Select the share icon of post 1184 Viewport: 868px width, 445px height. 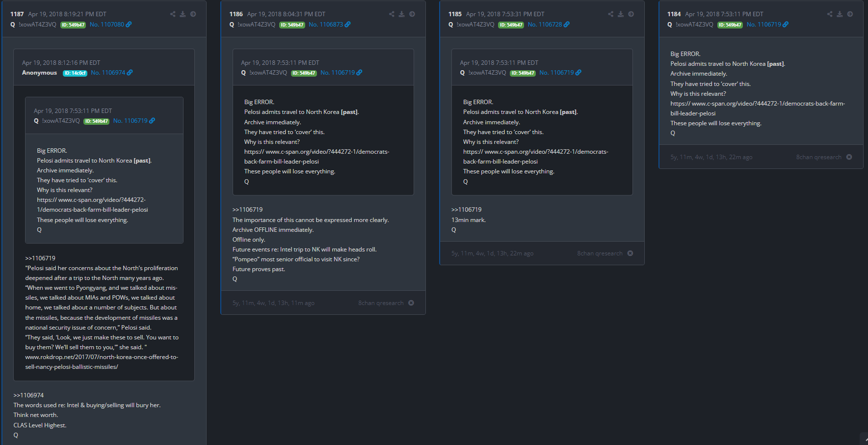tap(830, 14)
